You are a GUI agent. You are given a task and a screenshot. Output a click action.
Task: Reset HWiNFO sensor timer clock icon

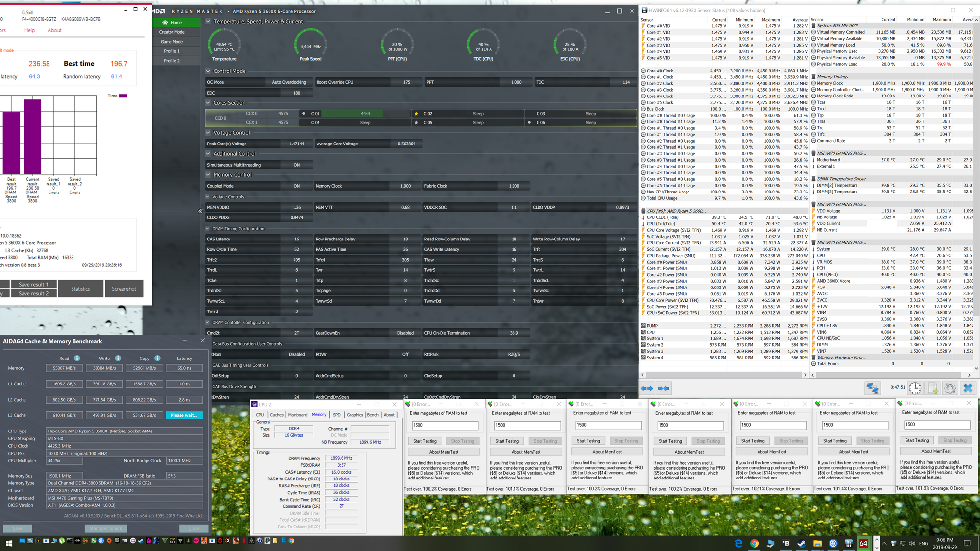[915, 388]
